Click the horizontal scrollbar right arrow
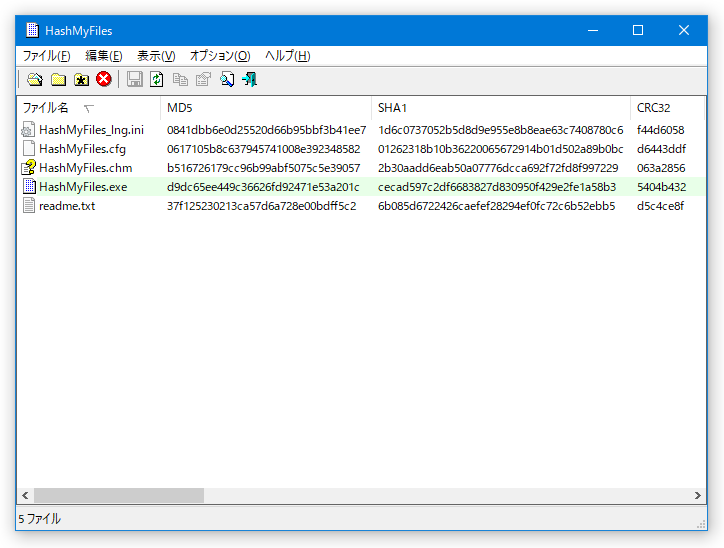The image size is (724, 548). [697, 495]
